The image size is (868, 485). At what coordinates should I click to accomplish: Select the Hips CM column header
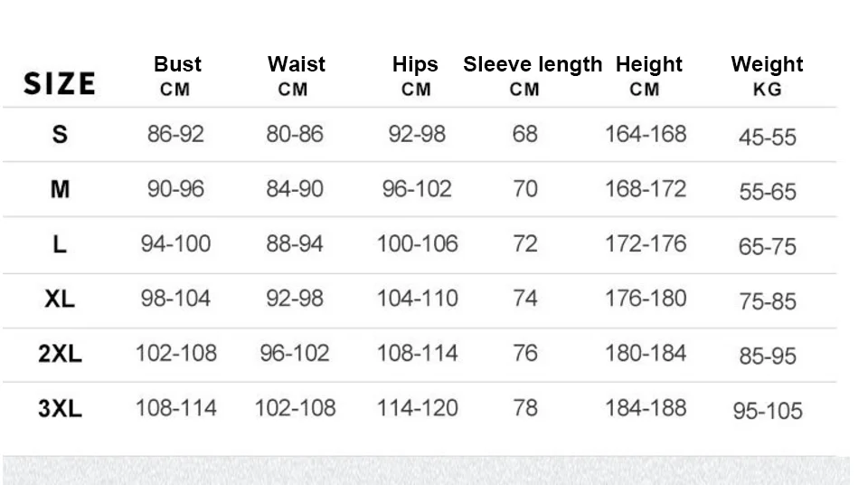[x=415, y=75]
